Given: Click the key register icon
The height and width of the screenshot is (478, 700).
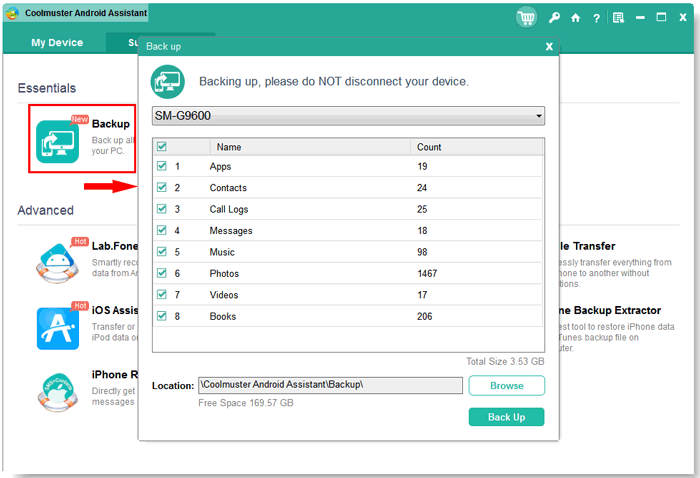Looking at the screenshot, I should pyautogui.click(x=554, y=18).
